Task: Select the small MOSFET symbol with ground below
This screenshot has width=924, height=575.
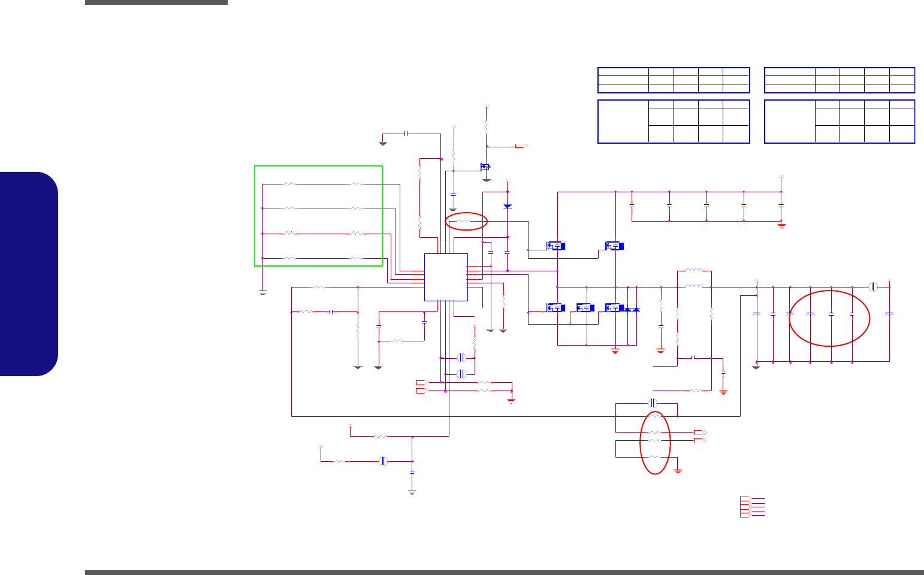Action: pos(486,167)
